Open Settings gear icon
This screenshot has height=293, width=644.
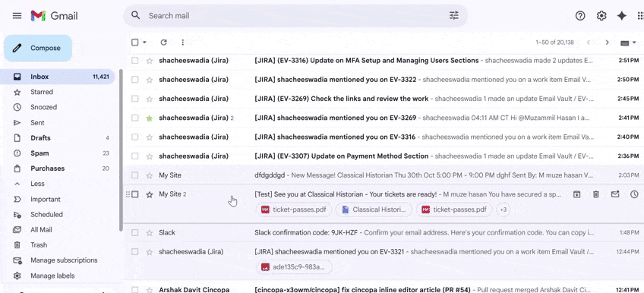[x=601, y=16]
